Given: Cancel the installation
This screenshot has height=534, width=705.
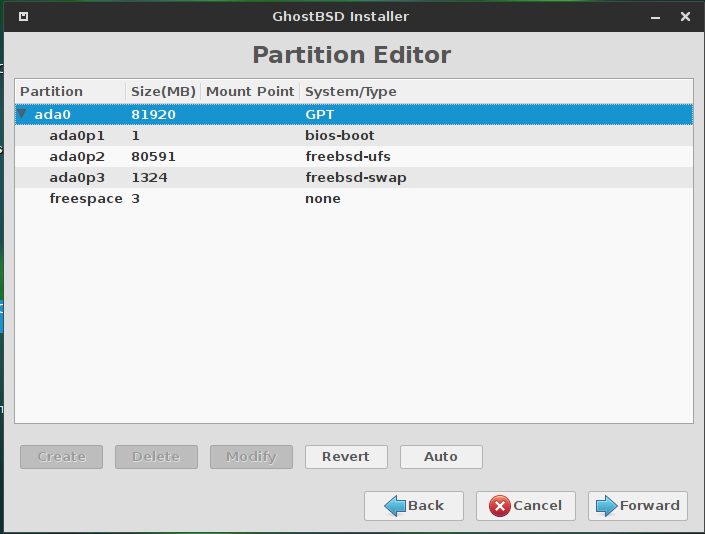Looking at the screenshot, I should 526,506.
